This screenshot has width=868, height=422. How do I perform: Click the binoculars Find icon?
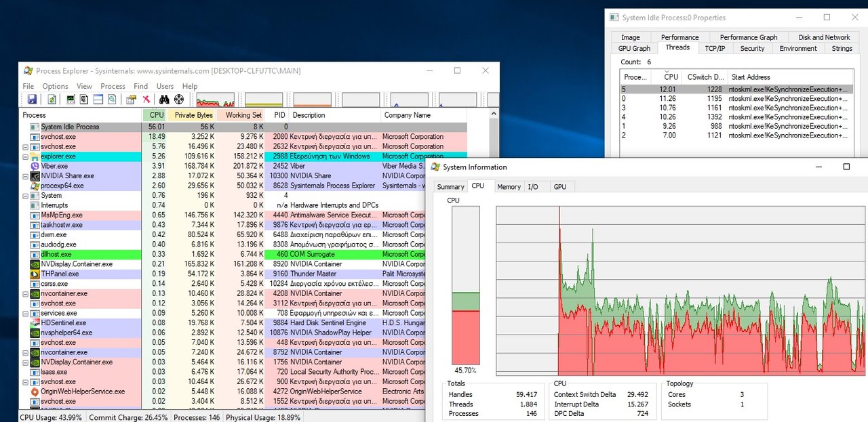coord(164,100)
